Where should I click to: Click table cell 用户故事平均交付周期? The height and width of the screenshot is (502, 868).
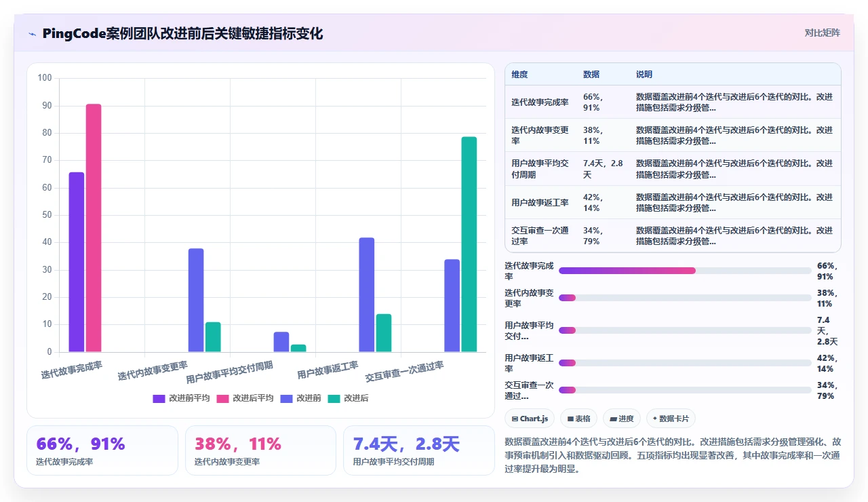[x=540, y=169]
